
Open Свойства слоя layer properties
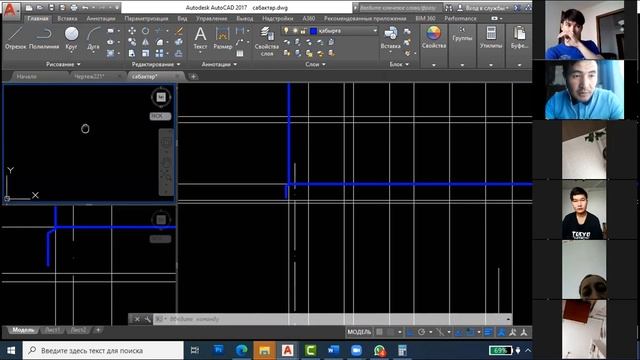pos(267,41)
